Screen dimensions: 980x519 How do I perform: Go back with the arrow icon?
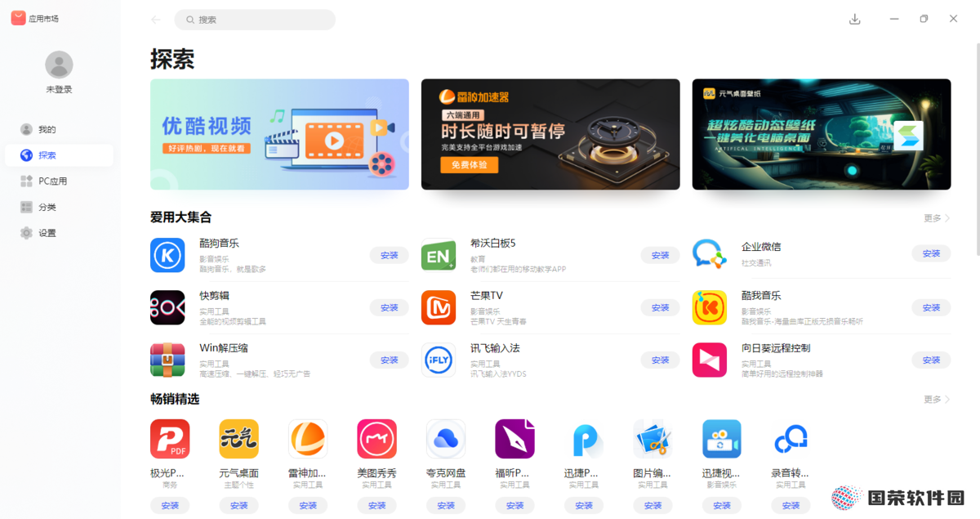click(156, 20)
